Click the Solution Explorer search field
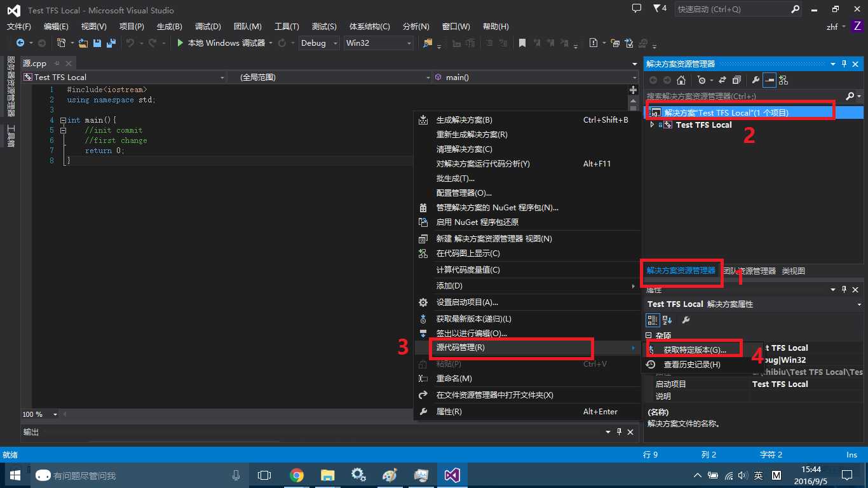The height and width of the screenshot is (488, 868). point(745,96)
